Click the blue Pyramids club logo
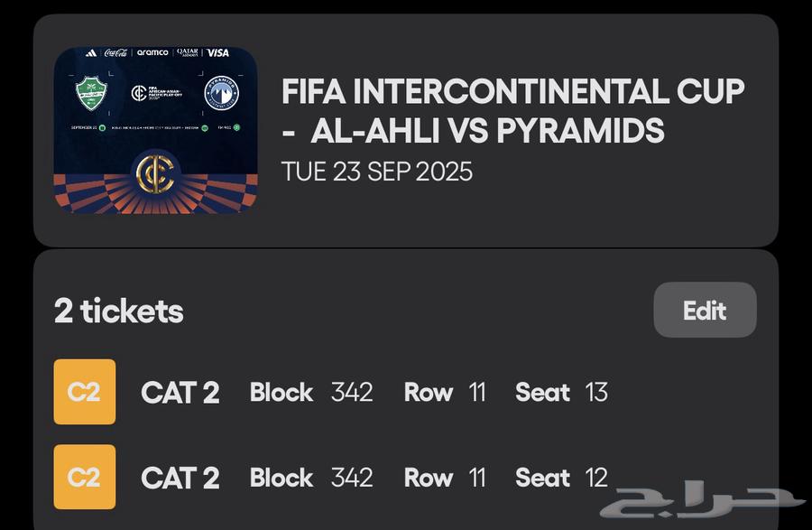 click(221, 93)
